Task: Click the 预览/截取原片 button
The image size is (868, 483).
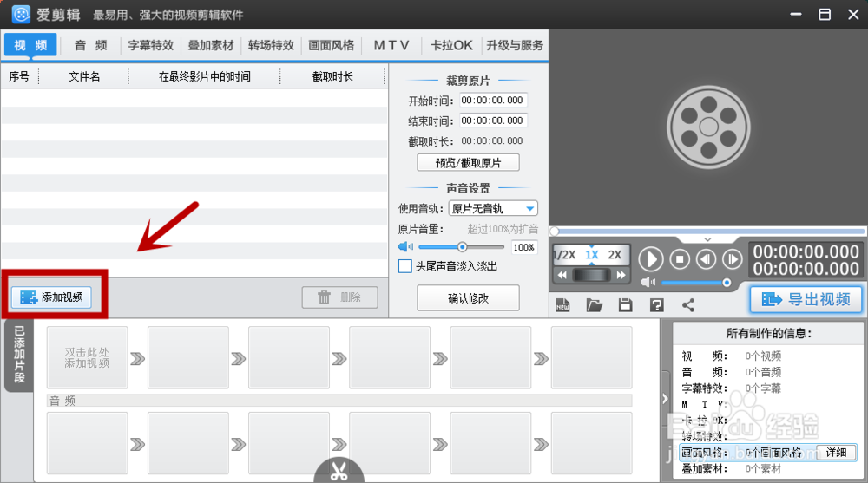Action: 468,163
